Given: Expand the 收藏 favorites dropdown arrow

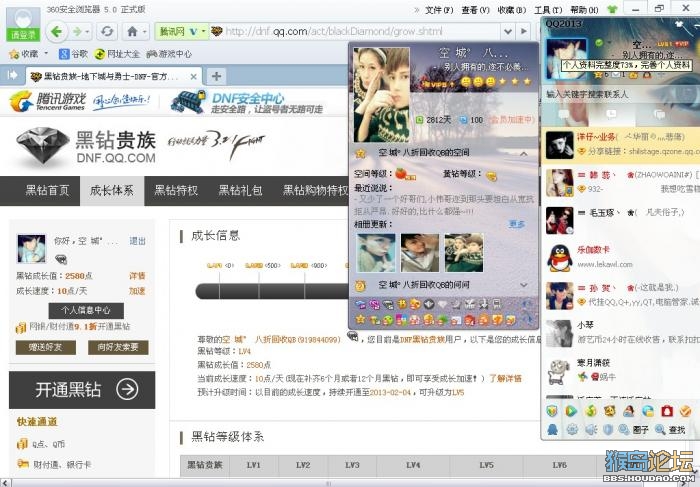Looking at the screenshot, I should (46, 54).
